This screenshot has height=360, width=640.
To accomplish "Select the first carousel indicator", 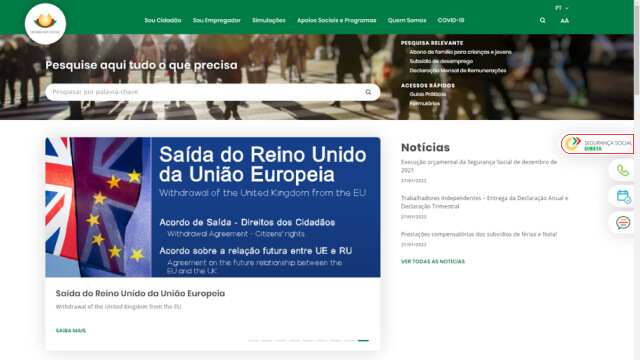I will (253, 340).
